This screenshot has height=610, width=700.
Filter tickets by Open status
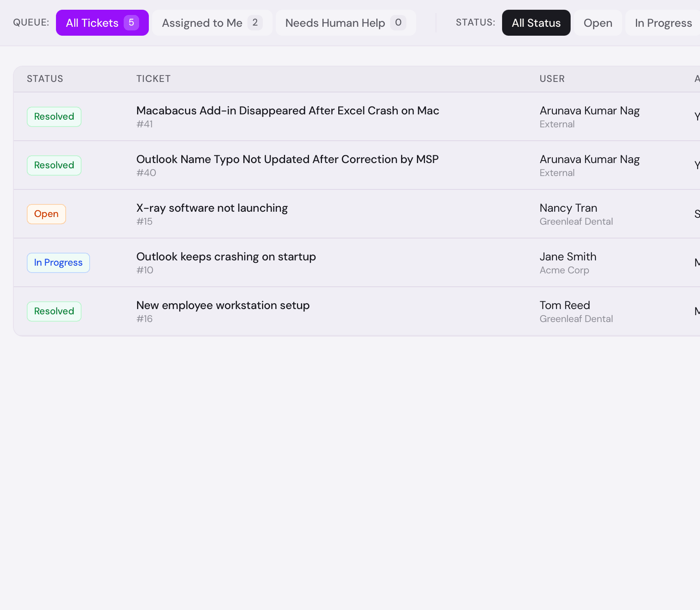pos(597,23)
